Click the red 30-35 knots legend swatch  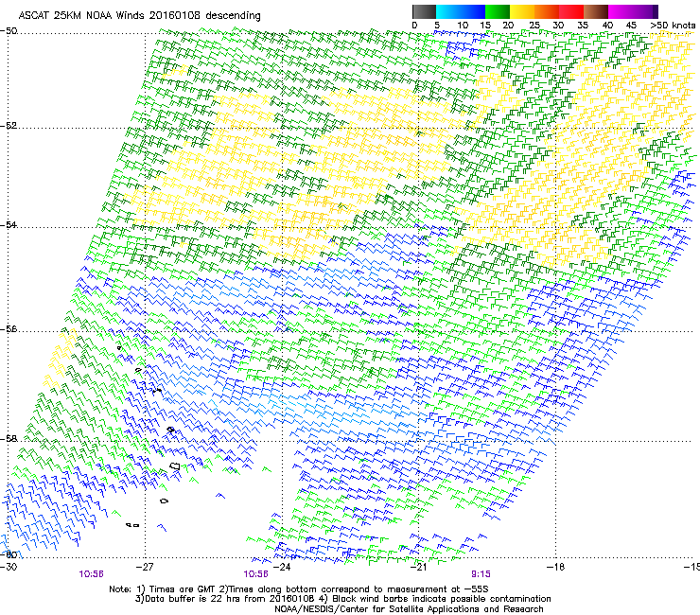click(571, 11)
